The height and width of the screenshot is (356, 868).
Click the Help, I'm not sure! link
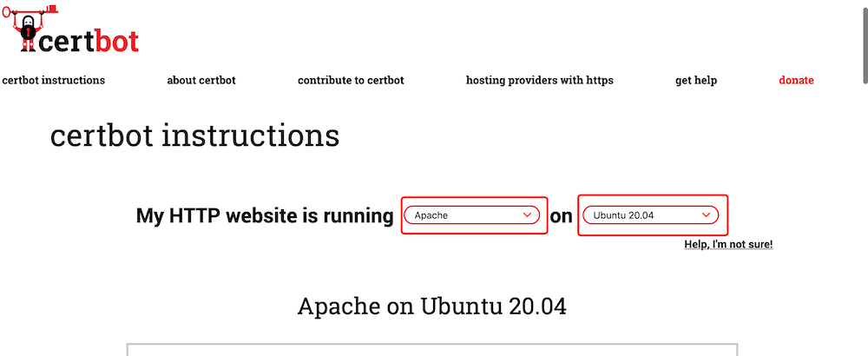click(728, 244)
